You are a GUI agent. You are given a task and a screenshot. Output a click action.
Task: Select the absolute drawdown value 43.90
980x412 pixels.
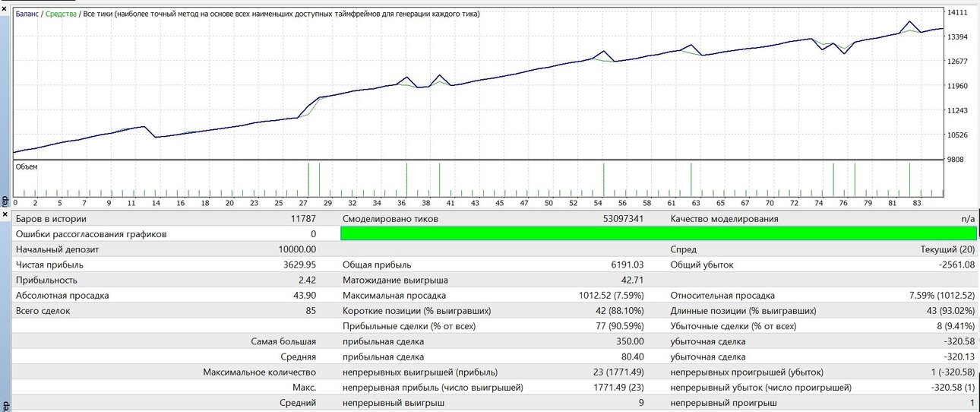pos(305,295)
